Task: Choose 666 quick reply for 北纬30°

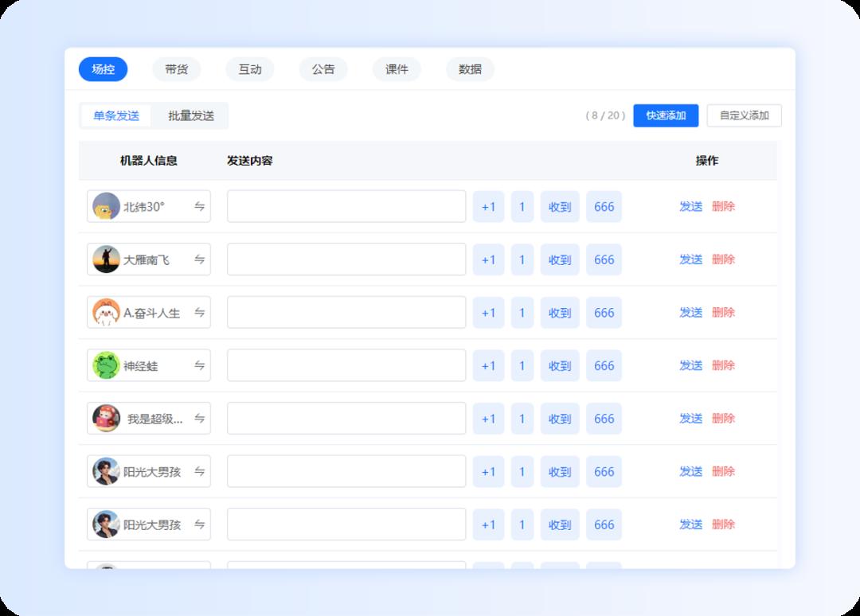Action: (604, 207)
